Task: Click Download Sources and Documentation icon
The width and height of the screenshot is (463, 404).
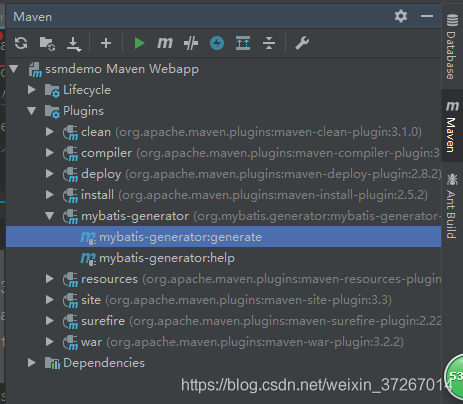Action: (74, 44)
